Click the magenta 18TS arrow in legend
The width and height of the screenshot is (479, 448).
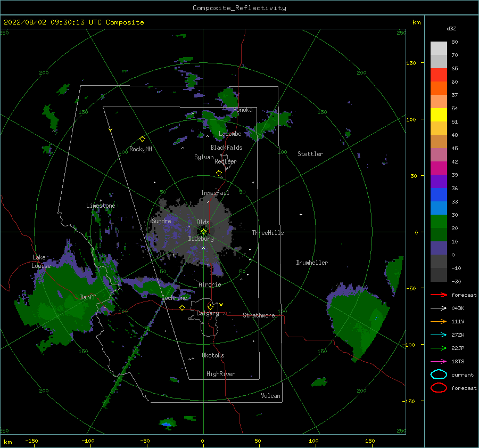(x=439, y=362)
